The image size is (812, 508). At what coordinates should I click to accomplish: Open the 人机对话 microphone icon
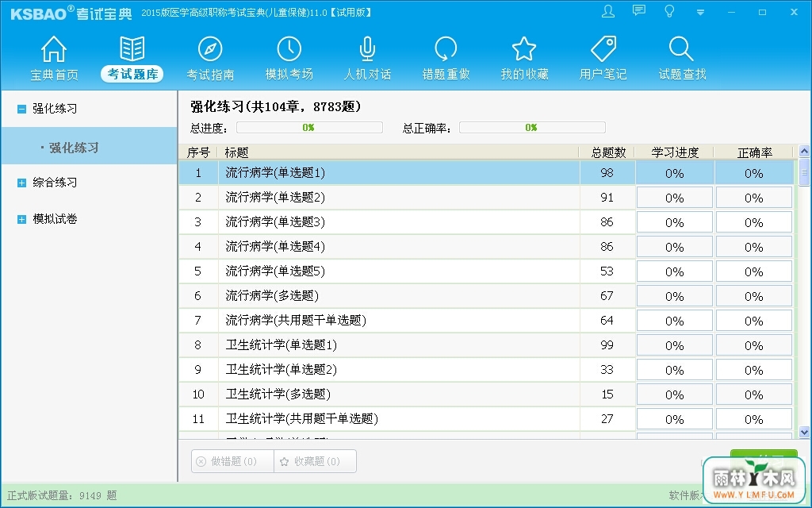[367, 50]
